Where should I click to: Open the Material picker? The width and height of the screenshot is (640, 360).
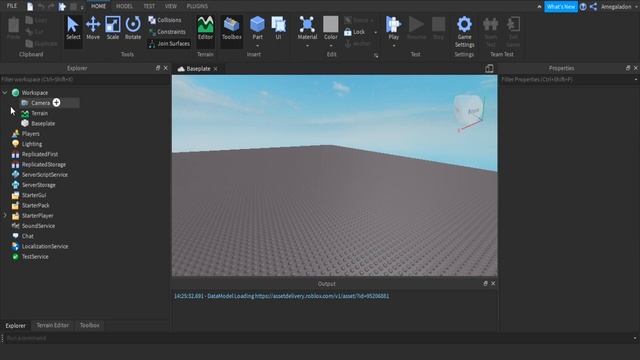(x=307, y=28)
